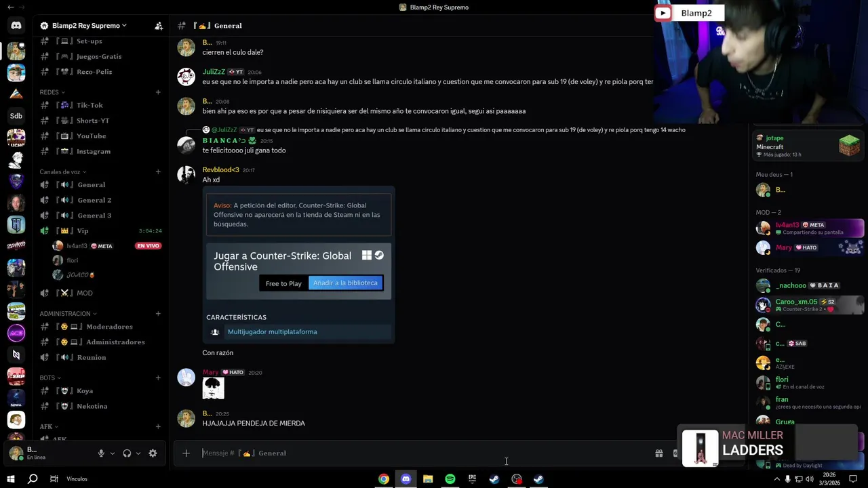The image size is (868, 488).
Task: Open Caroo_xm.05 in the member list
Action: 810,305
